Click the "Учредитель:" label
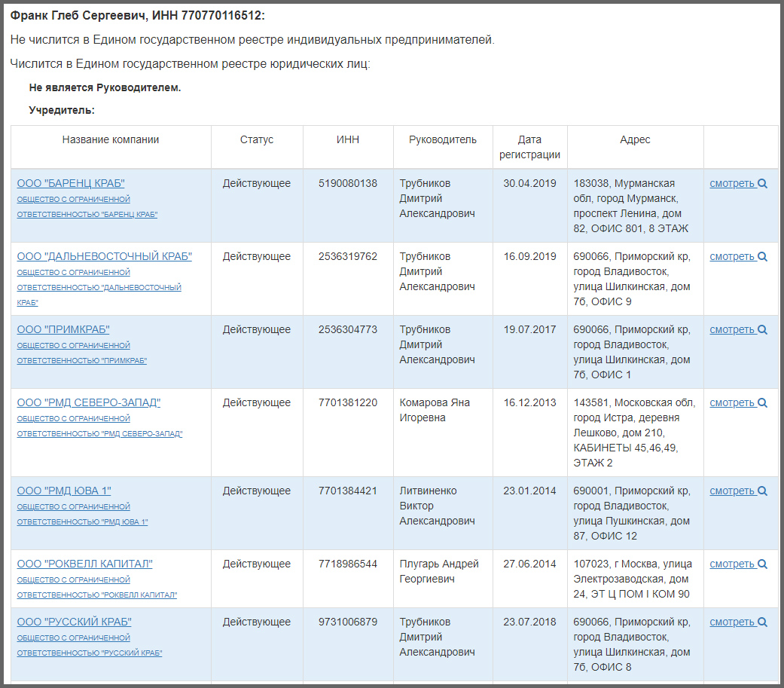784x688 pixels. [x=62, y=110]
